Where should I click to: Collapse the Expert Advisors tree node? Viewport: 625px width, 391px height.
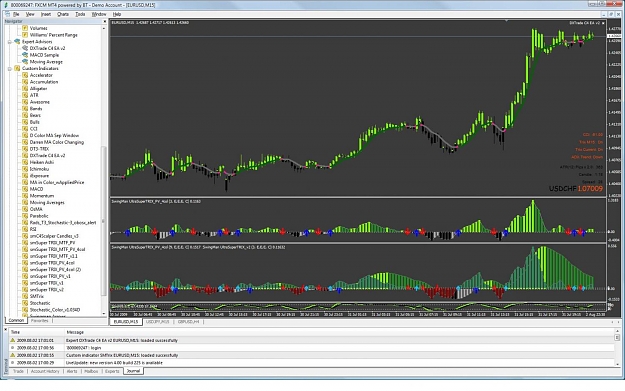(10, 41)
